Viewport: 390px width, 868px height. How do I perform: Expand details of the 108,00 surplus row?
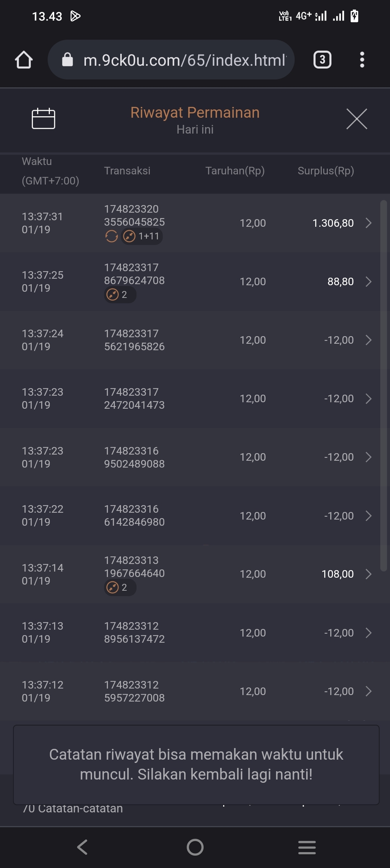pyautogui.click(x=368, y=574)
